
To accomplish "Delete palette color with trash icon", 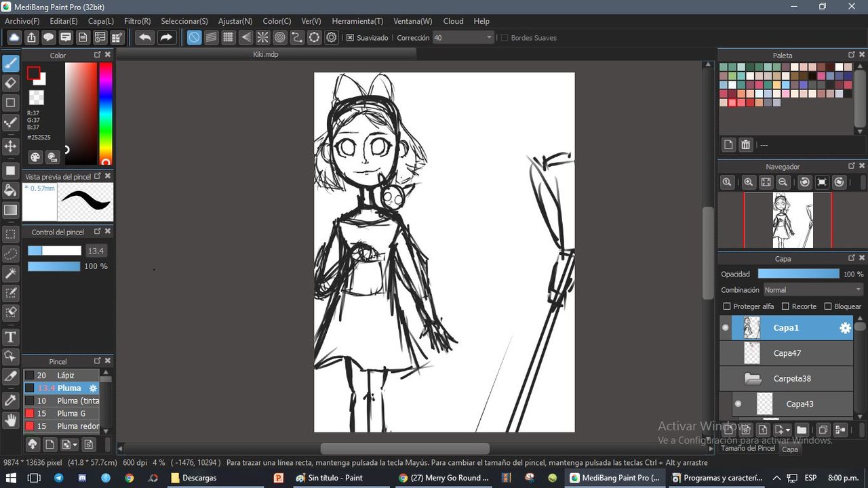I will pos(745,145).
